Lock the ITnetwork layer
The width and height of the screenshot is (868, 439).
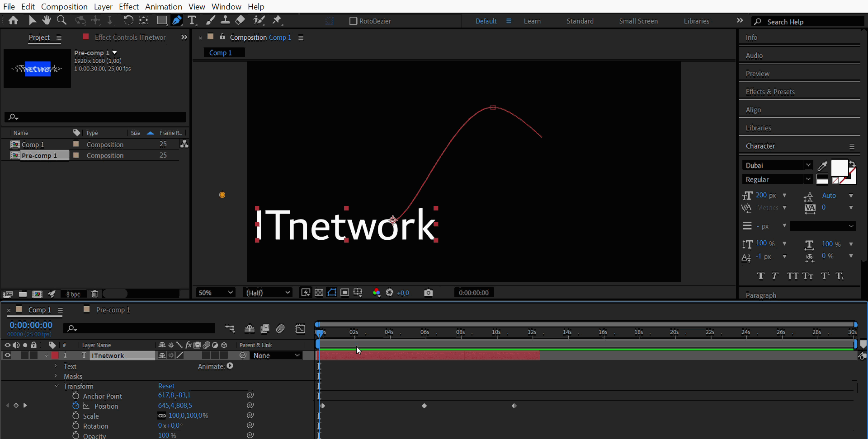(34, 355)
